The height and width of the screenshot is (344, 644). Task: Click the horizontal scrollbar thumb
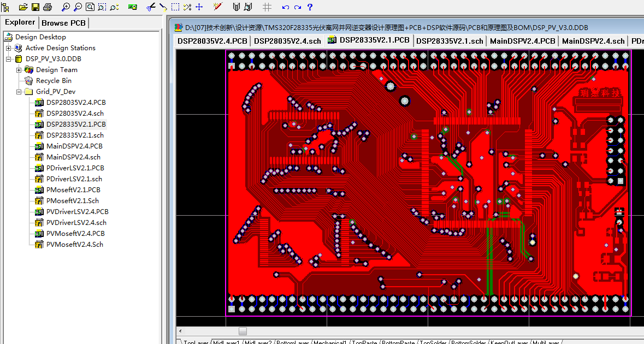point(243,331)
